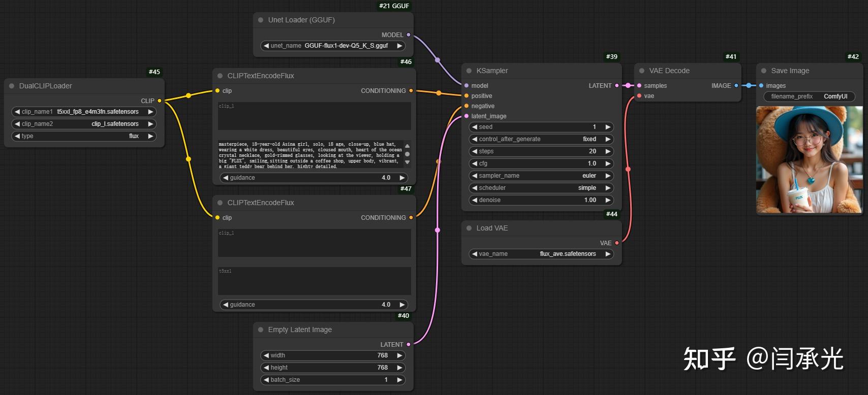This screenshot has width=868, height=395.
Task: Select next unet_name model with right arrow
Action: [x=399, y=46]
